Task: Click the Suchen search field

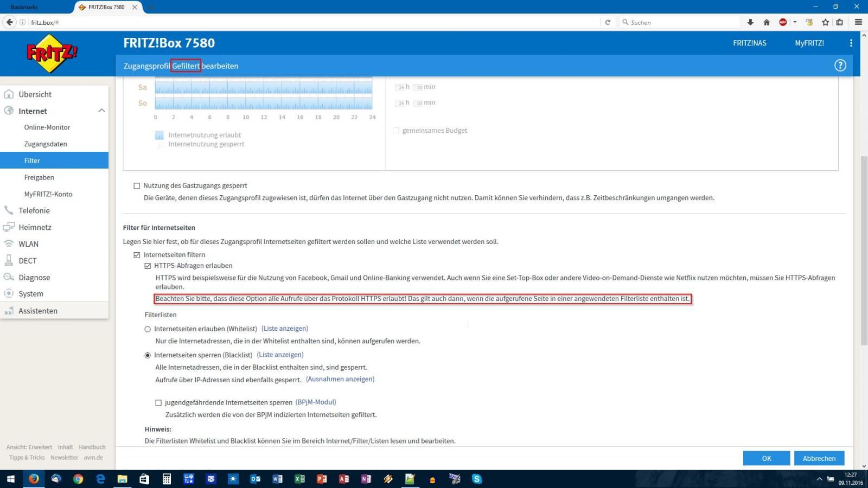Action: (x=680, y=22)
